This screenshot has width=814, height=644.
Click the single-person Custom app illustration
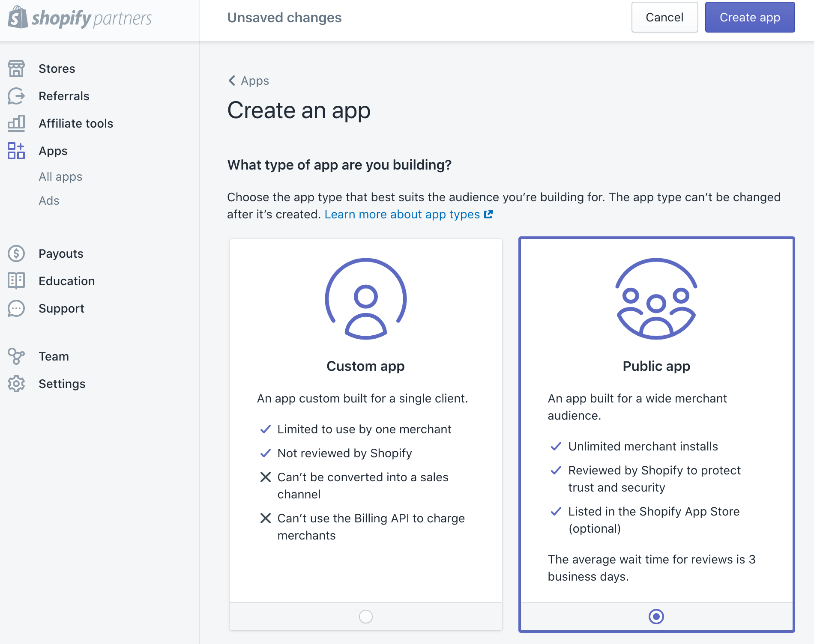366,299
